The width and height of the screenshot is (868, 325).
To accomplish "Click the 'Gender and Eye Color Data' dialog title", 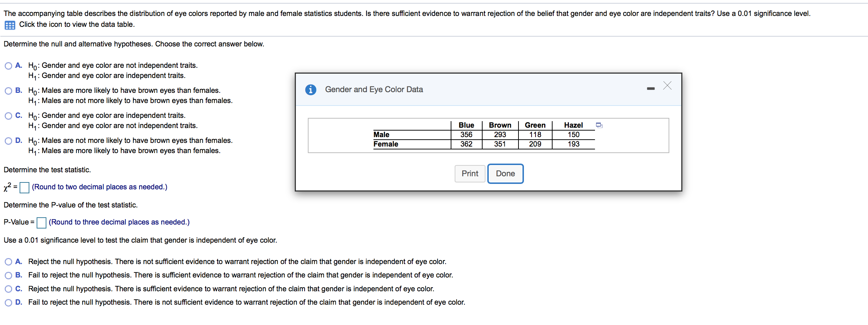I will click(x=374, y=90).
